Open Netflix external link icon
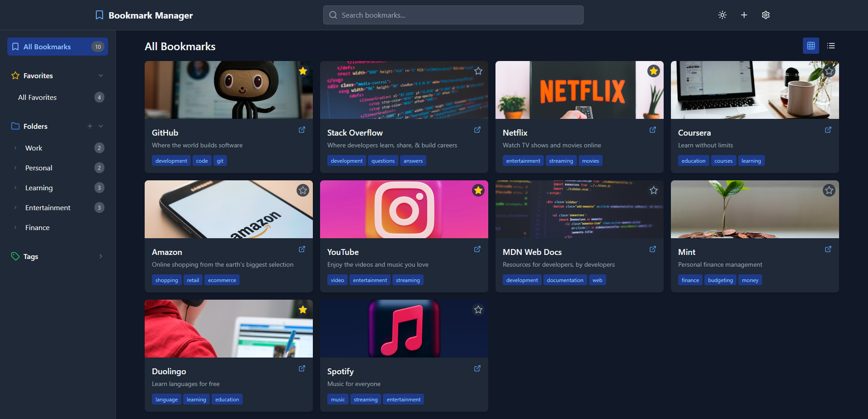 (653, 130)
